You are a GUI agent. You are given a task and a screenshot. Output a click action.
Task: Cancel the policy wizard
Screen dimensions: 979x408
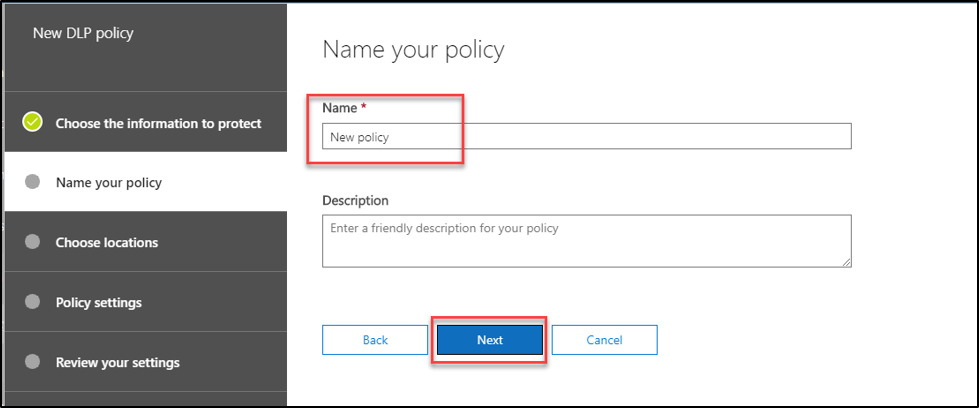point(604,340)
